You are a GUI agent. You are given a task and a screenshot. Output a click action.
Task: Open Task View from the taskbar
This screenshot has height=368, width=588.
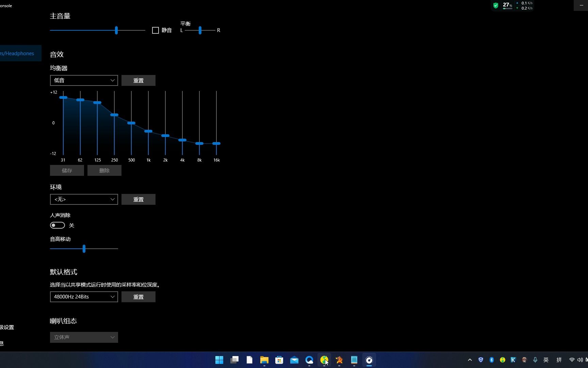point(234,360)
